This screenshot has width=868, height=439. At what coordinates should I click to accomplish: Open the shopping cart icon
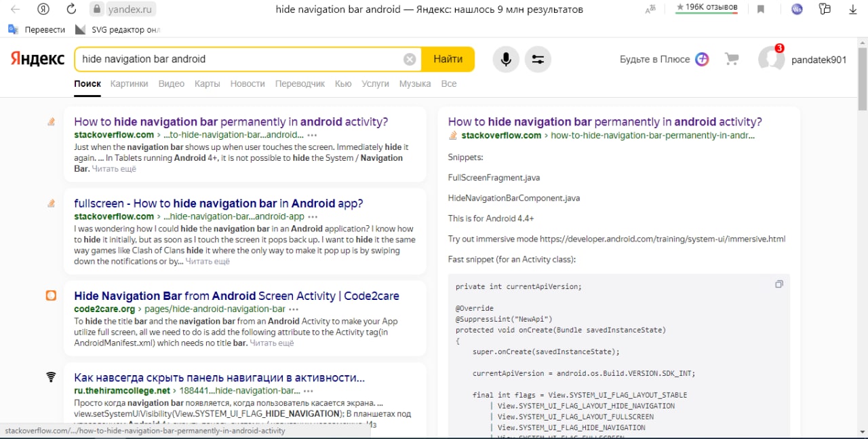click(732, 59)
